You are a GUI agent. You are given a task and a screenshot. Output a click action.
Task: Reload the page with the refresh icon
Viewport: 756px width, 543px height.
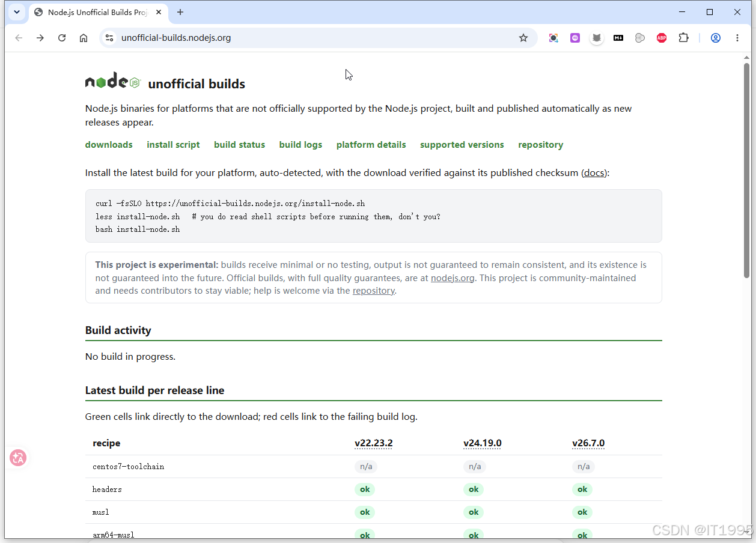click(x=62, y=38)
